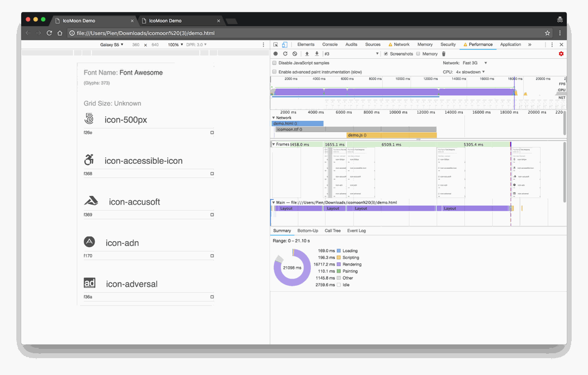Uncheck the Screenshots checkbox
This screenshot has width=588, height=375.
pyautogui.click(x=386, y=54)
